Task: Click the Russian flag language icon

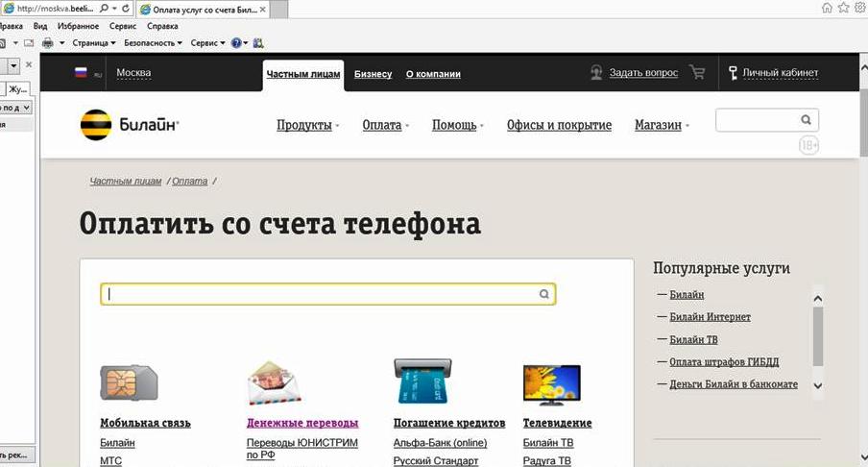Action: point(82,73)
